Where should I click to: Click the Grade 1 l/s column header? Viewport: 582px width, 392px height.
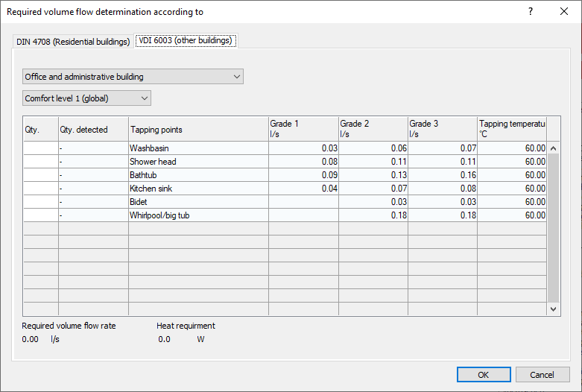303,129
